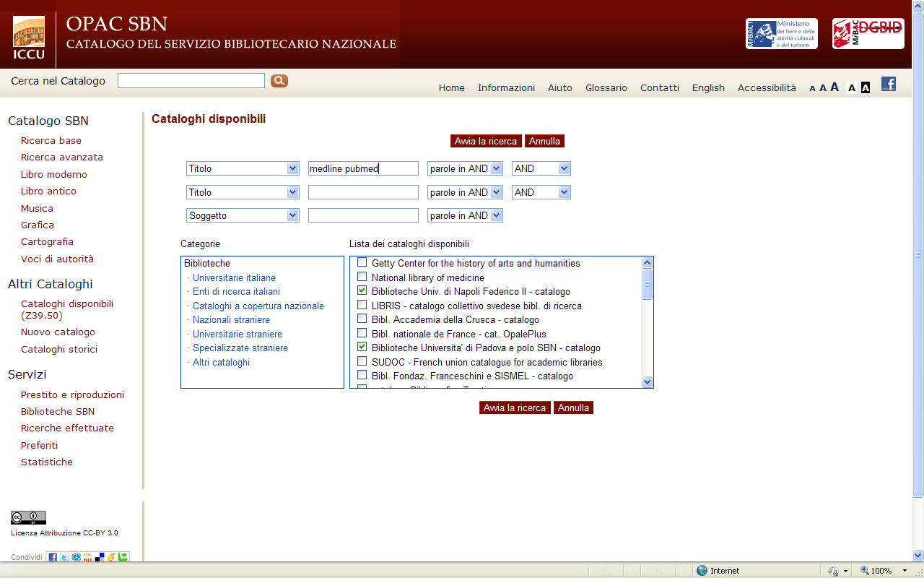This screenshot has width=924, height=578.
Task: Open 'Libro antico' in the sidebar
Action: [48, 191]
